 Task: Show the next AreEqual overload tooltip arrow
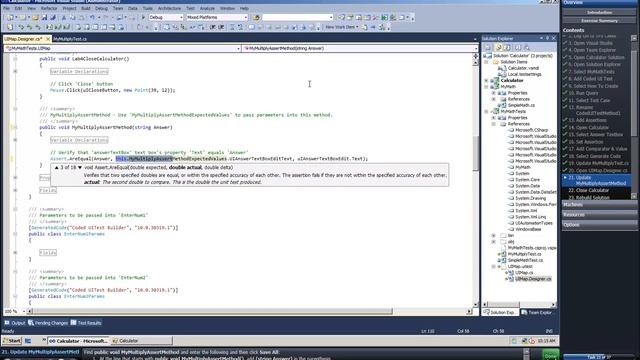click(x=80, y=168)
